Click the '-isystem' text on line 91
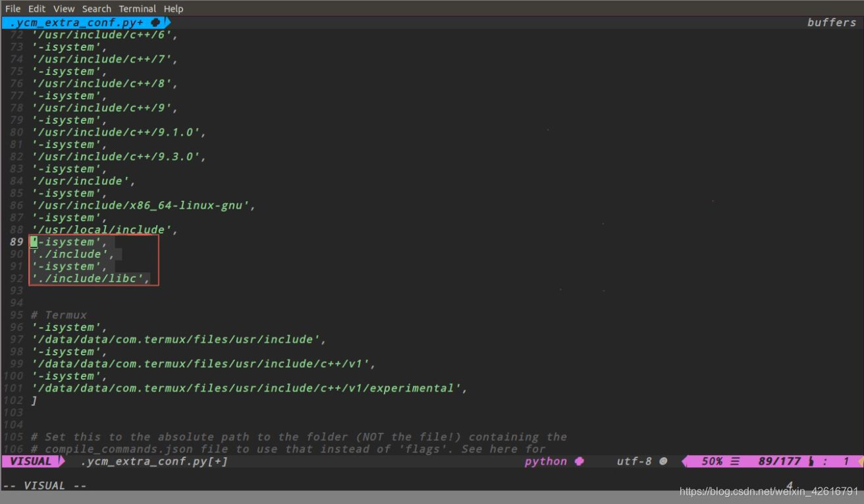Screen dimensions: 864x504 tap(69, 266)
